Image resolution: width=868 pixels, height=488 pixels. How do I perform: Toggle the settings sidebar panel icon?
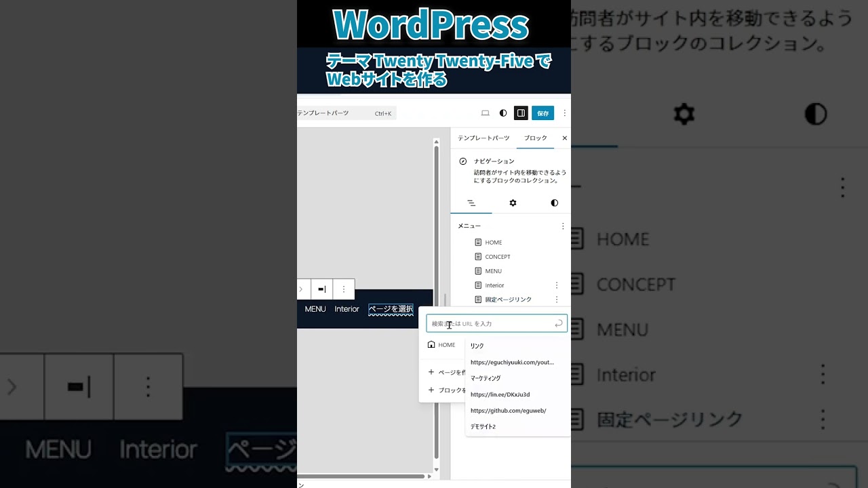(521, 113)
